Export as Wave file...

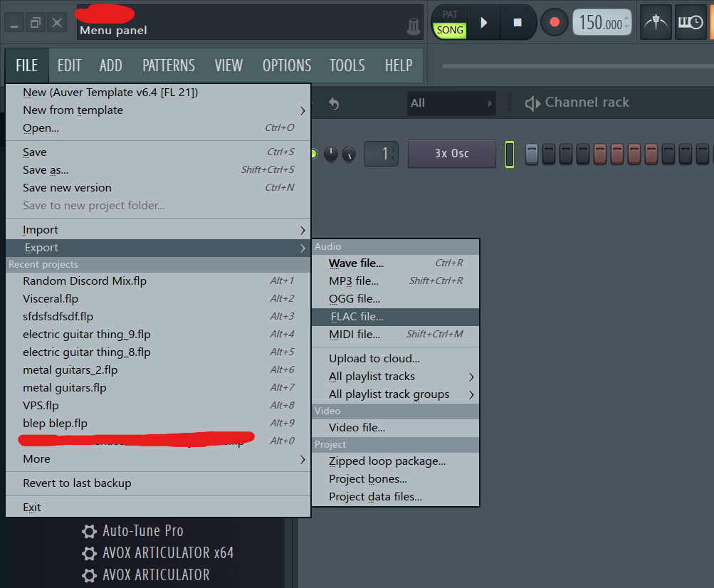(x=395, y=263)
